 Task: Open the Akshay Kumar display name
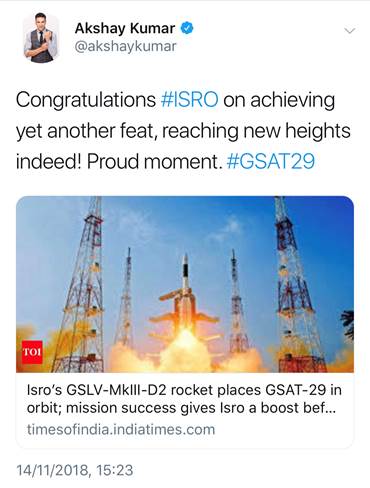click(x=125, y=28)
